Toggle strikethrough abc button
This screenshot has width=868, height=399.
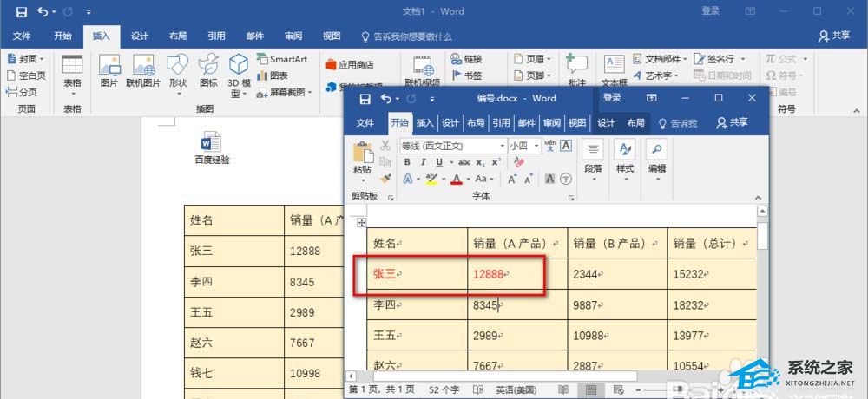click(464, 162)
